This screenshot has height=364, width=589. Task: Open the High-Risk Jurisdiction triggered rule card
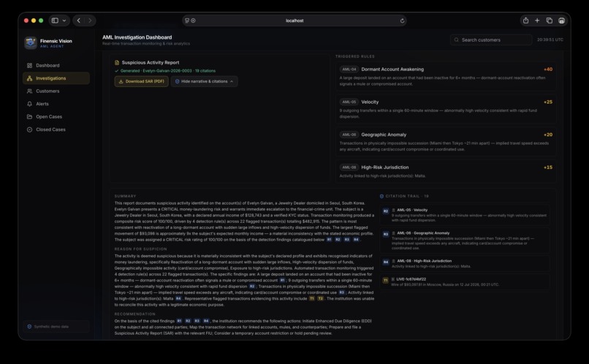pos(446,171)
